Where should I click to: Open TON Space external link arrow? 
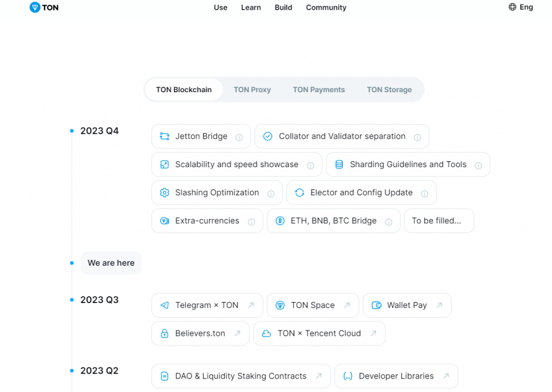pyautogui.click(x=347, y=305)
